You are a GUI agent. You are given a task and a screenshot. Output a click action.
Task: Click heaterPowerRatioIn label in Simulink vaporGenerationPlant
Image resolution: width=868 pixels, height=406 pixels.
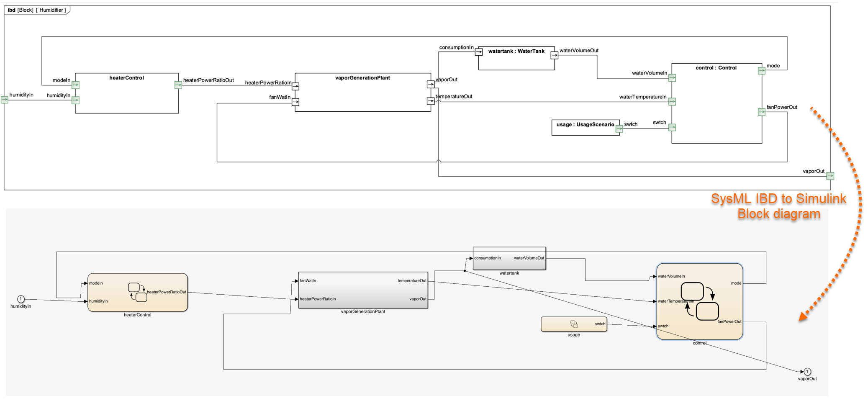(x=318, y=299)
